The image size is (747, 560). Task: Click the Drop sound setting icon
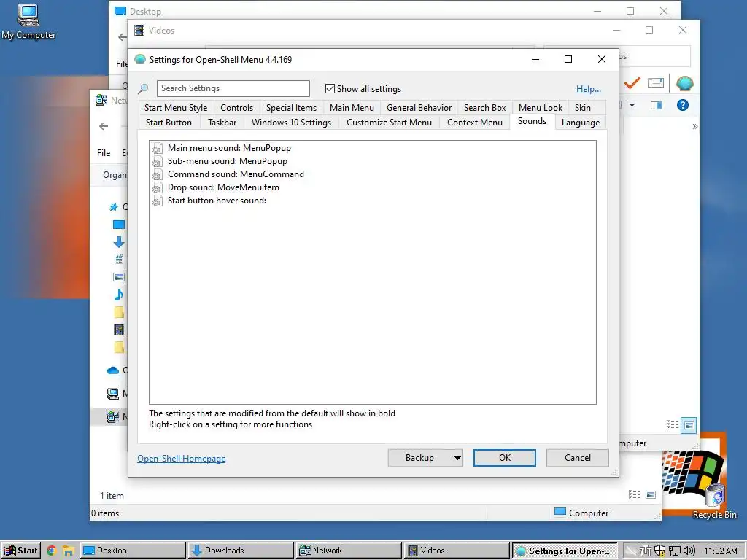(158, 187)
